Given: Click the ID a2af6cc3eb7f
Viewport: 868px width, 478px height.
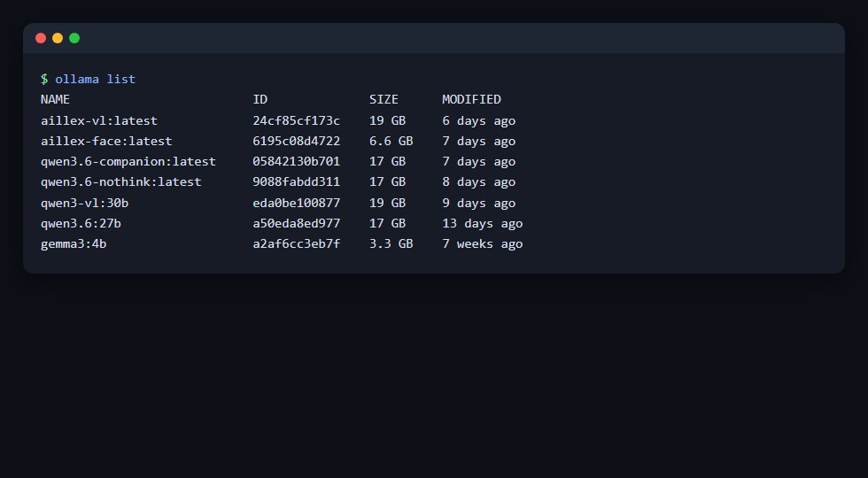Looking at the screenshot, I should click(297, 244).
